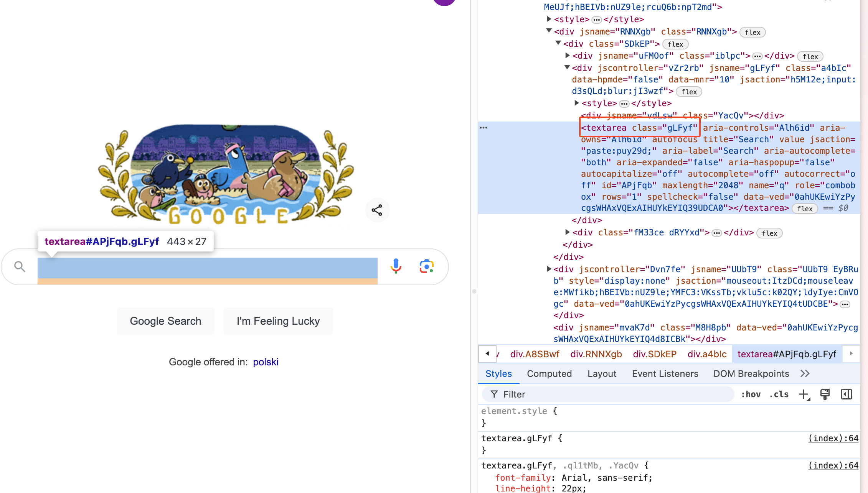This screenshot has width=868, height=493.
Task: Click the I'm Feeling Lucky button
Action: tap(278, 321)
